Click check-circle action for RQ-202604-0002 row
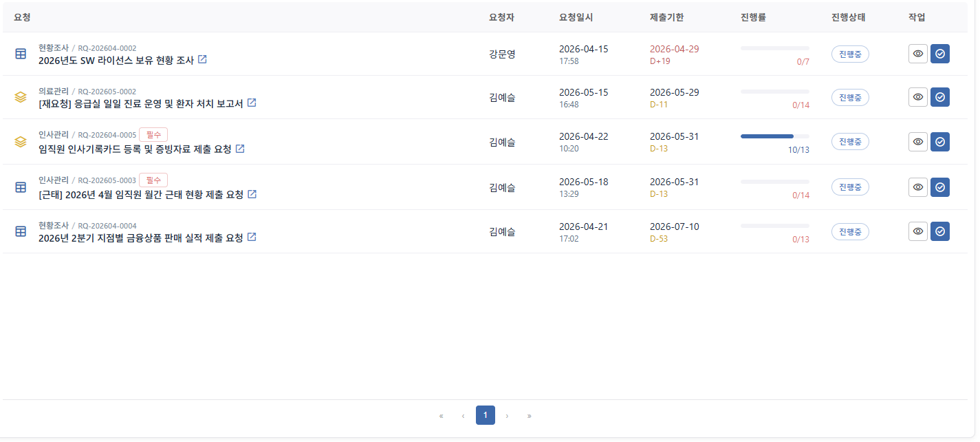This screenshot has height=442, width=980. (940, 54)
